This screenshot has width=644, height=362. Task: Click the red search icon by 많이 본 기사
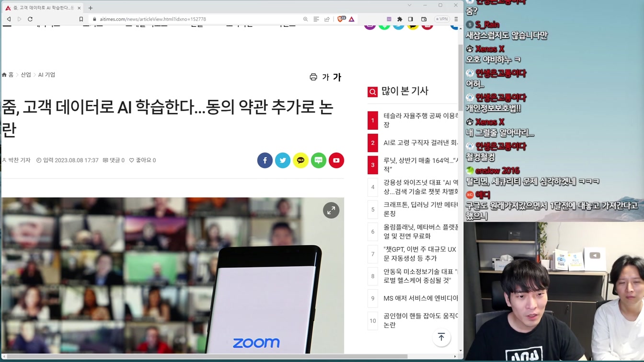[372, 92]
